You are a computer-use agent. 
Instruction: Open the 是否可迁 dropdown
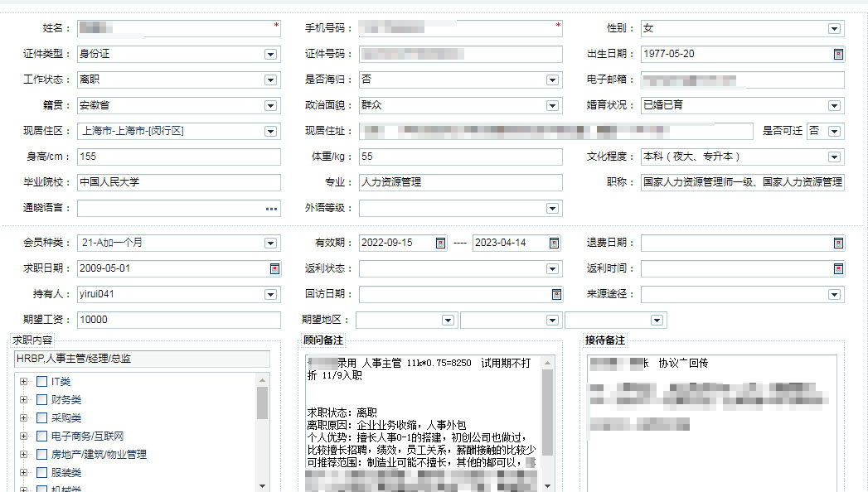coord(834,132)
